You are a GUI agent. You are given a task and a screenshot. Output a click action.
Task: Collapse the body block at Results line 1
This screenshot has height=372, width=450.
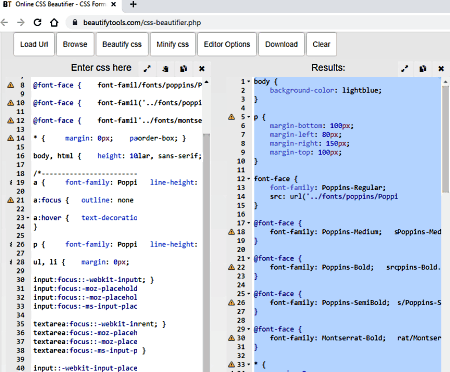249,82
